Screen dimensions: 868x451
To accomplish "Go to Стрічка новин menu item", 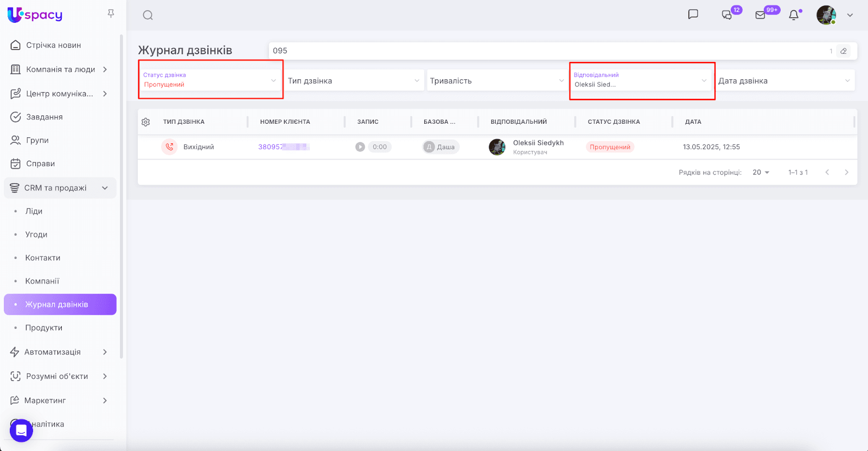I will (x=53, y=45).
